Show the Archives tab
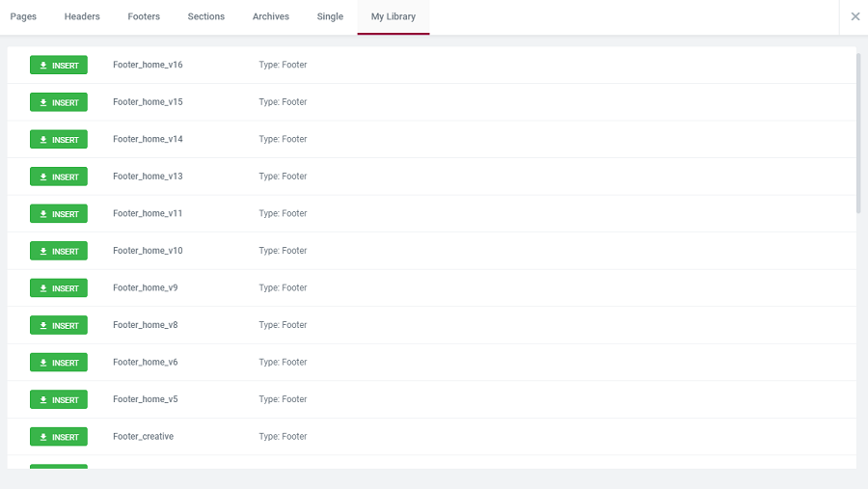The height and width of the screenshot is (489, 868). [x=271, y=16]
